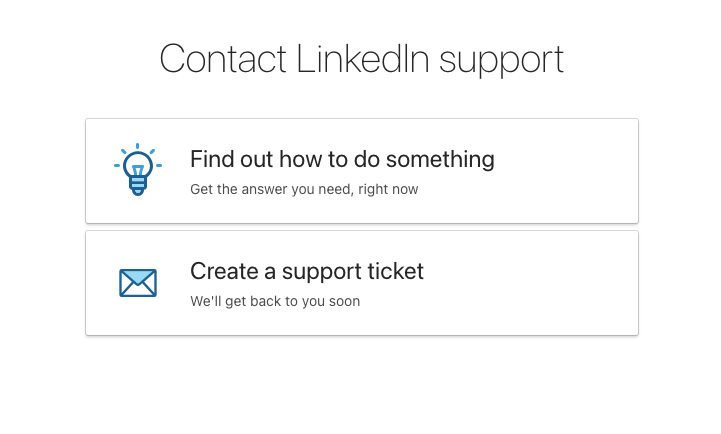This screenshot has height=434, width=721.
Task: Click the word 'Contact' in the heading
Action: 223,58
